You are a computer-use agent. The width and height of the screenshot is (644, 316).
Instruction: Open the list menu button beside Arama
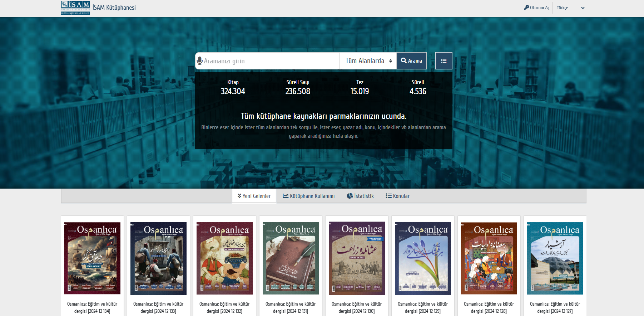pos(444,61)
